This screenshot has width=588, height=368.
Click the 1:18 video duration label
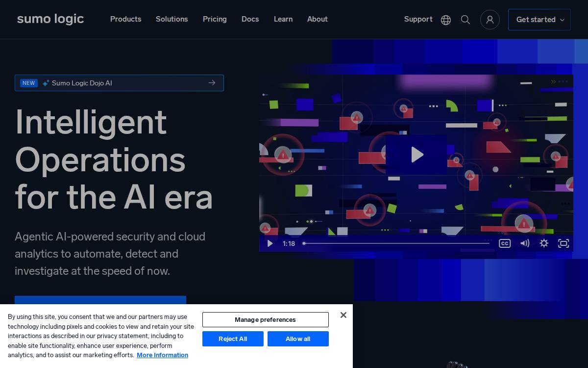289,243
